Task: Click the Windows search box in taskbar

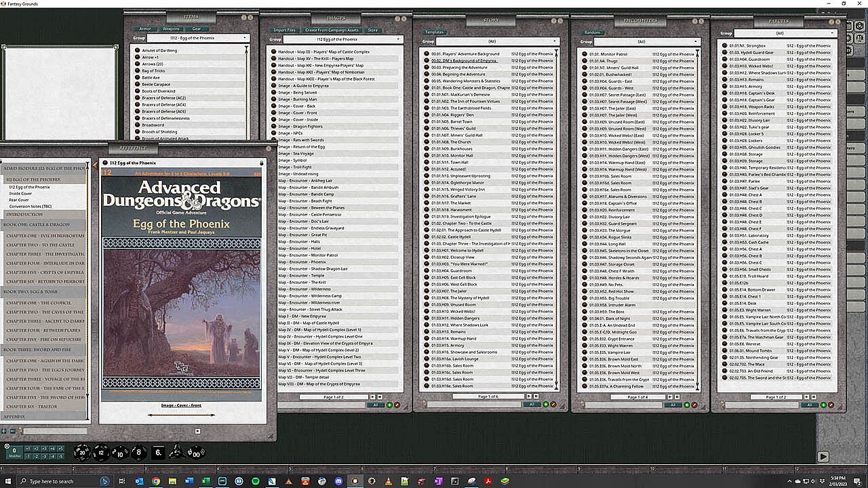Action: pos(51,481)
